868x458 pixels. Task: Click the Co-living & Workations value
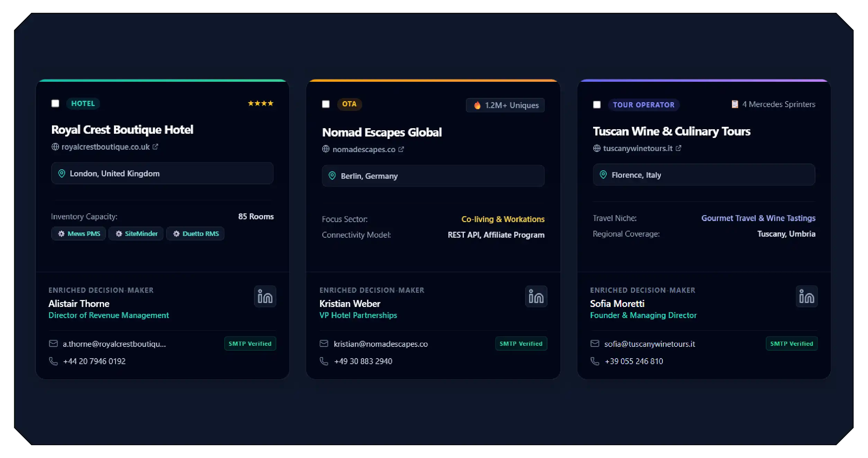point(503,219)
